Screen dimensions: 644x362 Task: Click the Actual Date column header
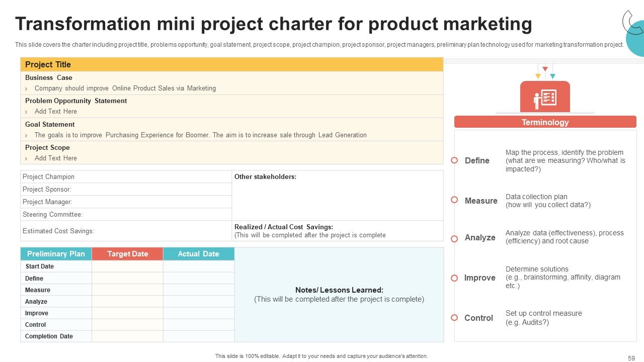tap(199, 254)
